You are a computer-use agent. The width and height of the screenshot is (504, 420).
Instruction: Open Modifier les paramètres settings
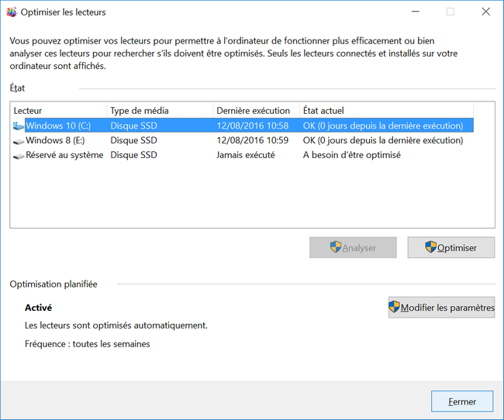click(441, 307)
